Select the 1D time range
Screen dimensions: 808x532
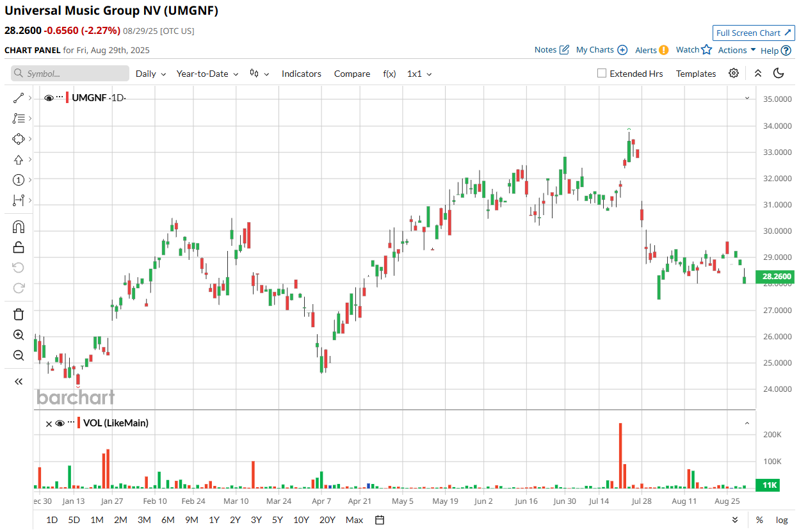(52, 520)
